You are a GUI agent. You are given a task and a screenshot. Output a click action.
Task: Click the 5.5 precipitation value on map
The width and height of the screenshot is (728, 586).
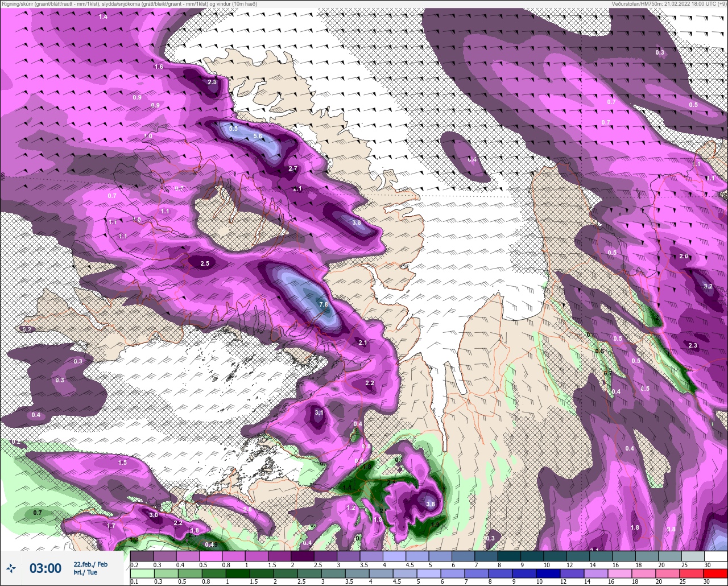233,129
